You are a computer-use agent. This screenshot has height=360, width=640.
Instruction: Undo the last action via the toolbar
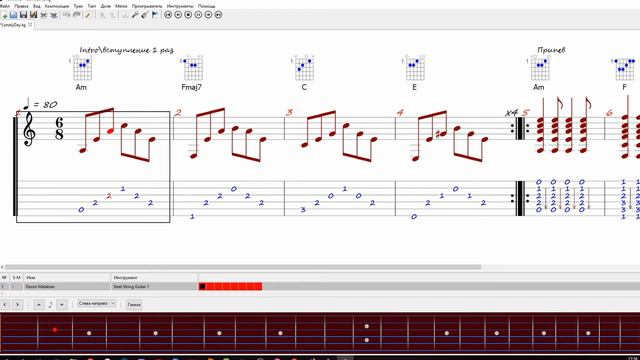tap(66, 15)
